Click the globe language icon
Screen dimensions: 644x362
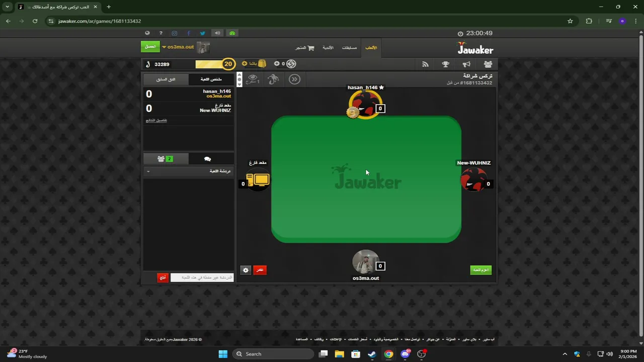(x=147, y=33)
